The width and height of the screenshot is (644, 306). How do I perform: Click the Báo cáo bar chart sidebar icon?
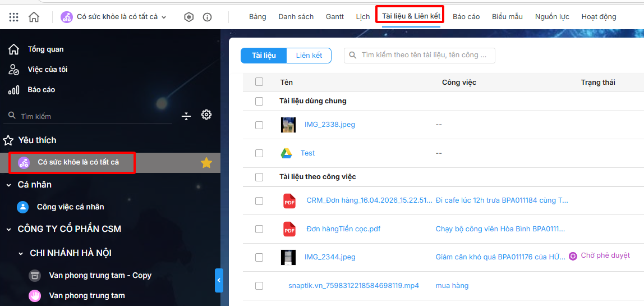13,90
